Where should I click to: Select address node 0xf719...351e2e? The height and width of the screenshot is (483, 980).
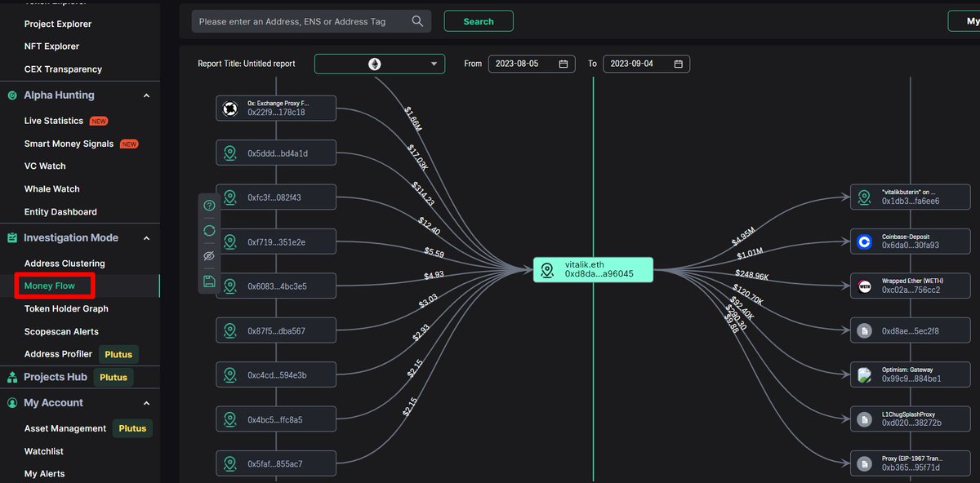[x=276, y=242]
